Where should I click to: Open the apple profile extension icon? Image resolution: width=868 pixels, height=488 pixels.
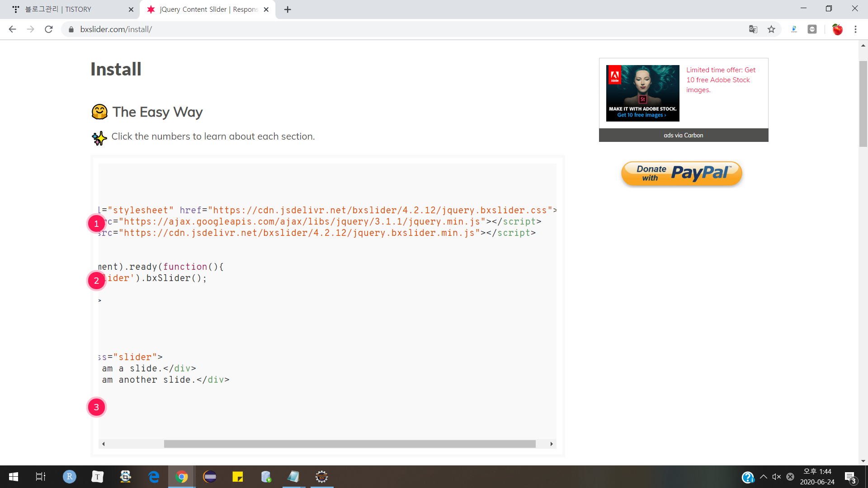point(837,29)
